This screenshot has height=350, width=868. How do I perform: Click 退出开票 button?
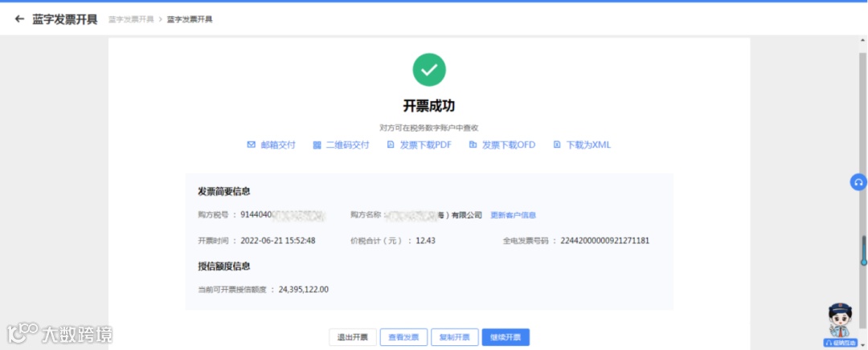click(x=353, y=337)
